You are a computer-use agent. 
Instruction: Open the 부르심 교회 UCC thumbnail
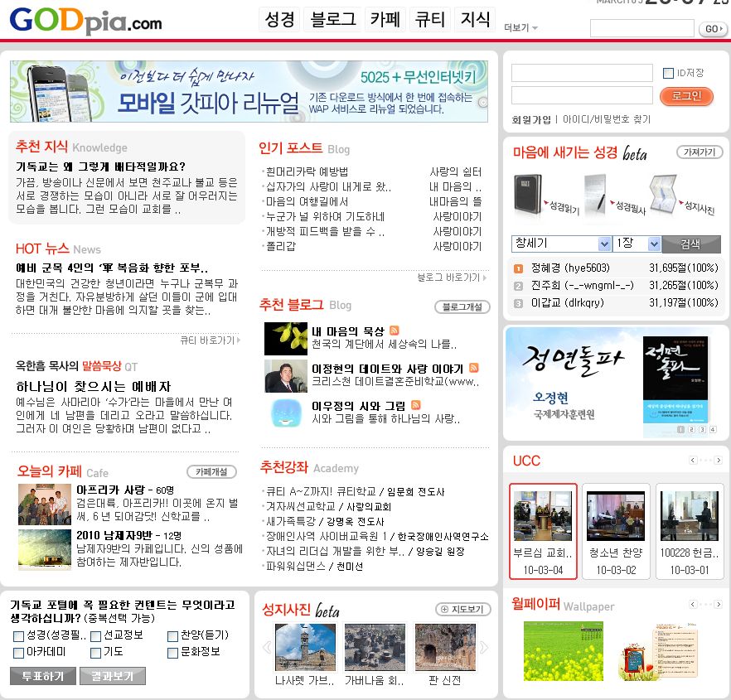[543, 531]
